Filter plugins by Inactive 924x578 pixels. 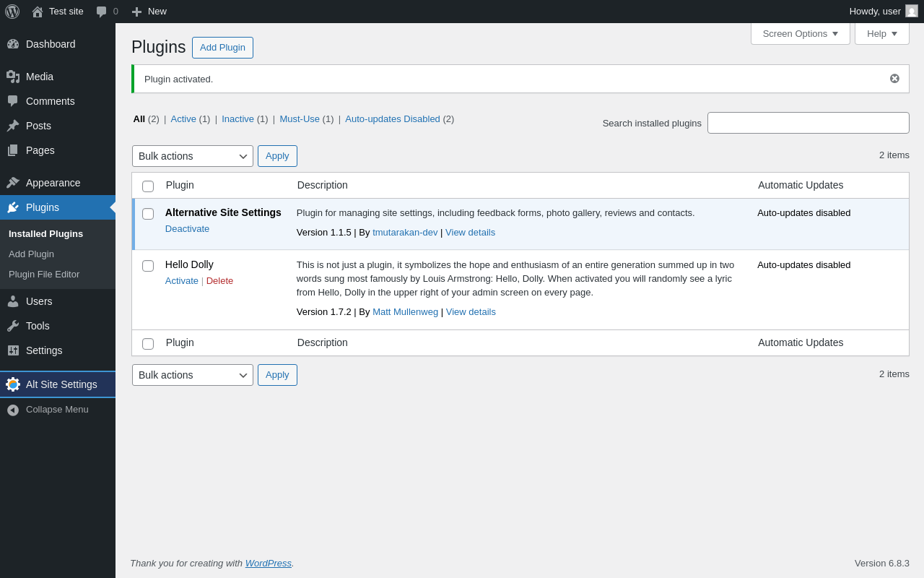click(x=237, y=119)
